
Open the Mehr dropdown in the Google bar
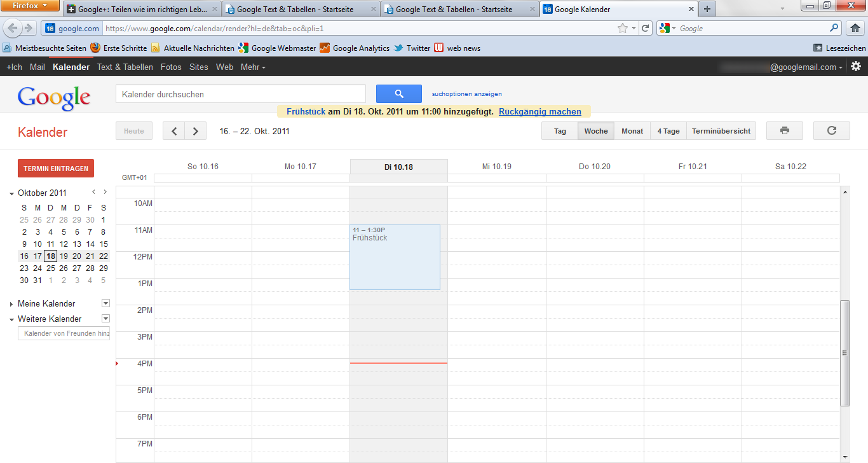coord(253,67)
